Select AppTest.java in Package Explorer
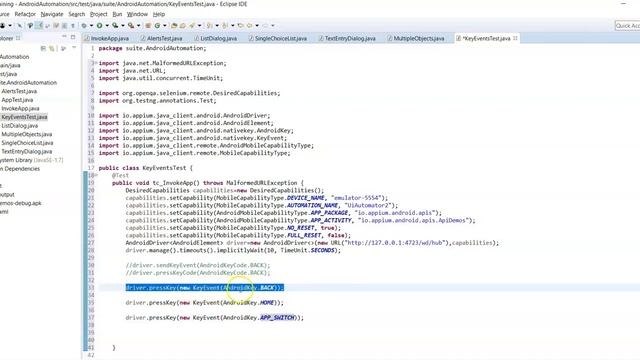 (x=17, y=100)
